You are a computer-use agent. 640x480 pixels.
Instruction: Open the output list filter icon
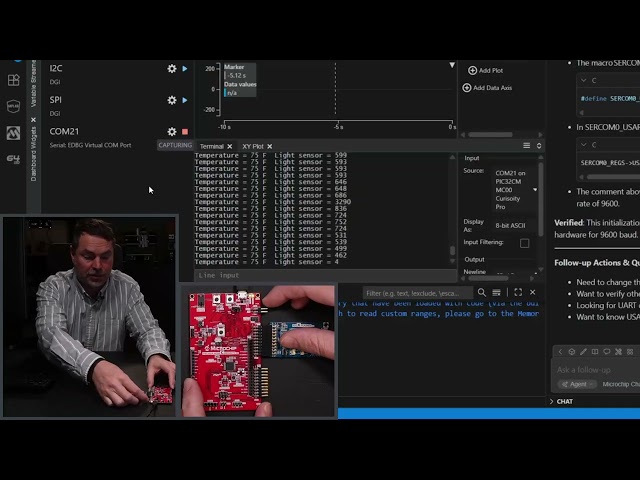pyautogui.click(x=496, y=292)
